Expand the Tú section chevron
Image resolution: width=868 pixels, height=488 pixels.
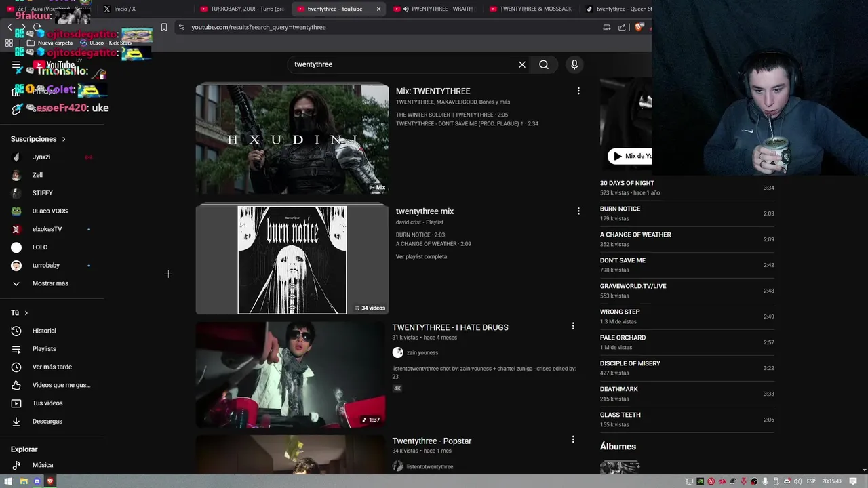click(x=26, y=313)
